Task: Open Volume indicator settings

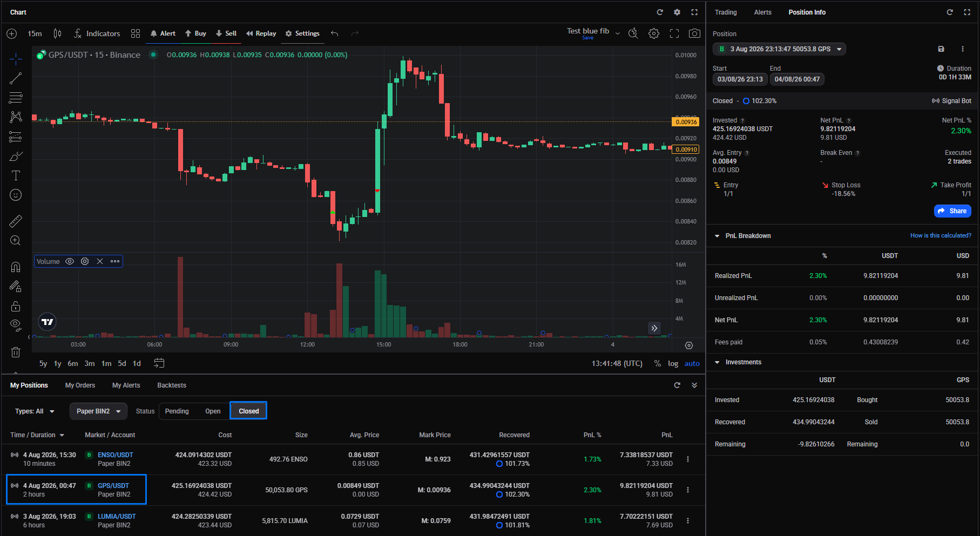Action: [x=85, y=261]
